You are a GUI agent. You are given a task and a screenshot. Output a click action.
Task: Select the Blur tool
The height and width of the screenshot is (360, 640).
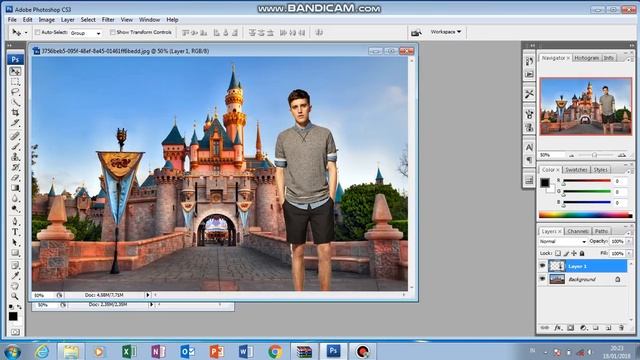(x=15, y=198)
